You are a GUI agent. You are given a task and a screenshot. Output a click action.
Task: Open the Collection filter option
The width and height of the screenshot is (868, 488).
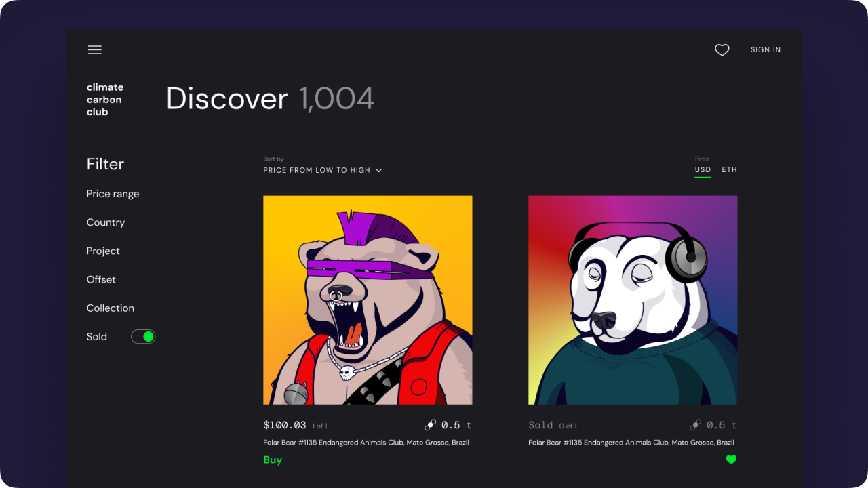[x=111, y=308]
